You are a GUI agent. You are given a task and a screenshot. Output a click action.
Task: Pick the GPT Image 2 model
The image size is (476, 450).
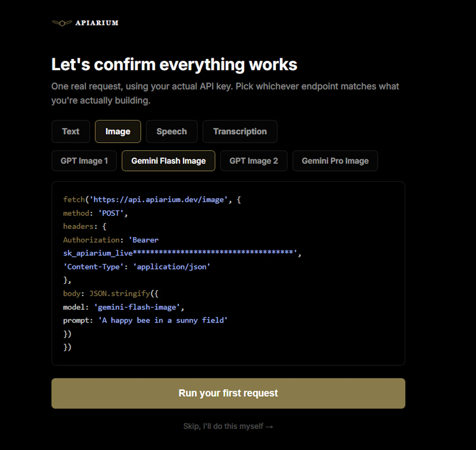254,161
